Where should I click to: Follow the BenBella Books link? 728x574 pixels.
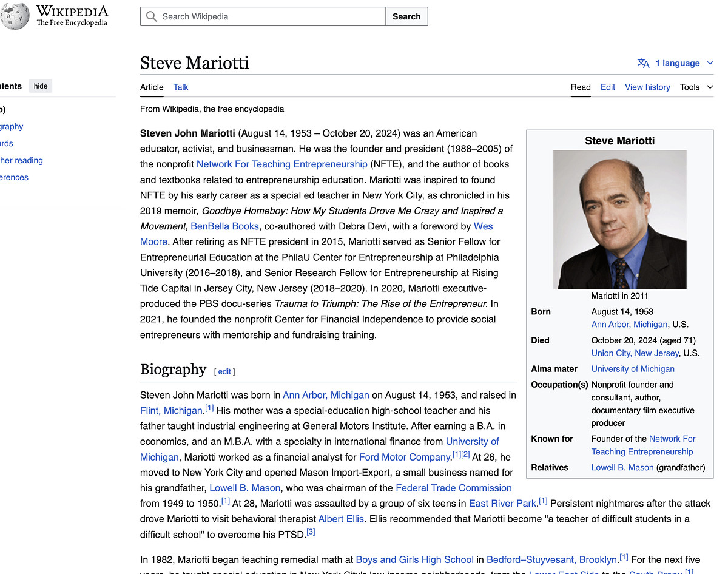pyautogui.click(x=224, y=226)
